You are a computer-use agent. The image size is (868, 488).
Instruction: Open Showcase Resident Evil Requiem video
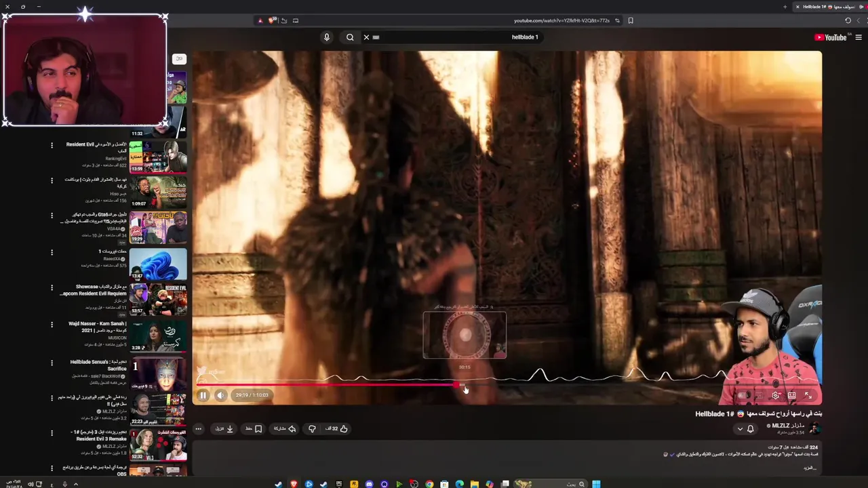point(157,299)
